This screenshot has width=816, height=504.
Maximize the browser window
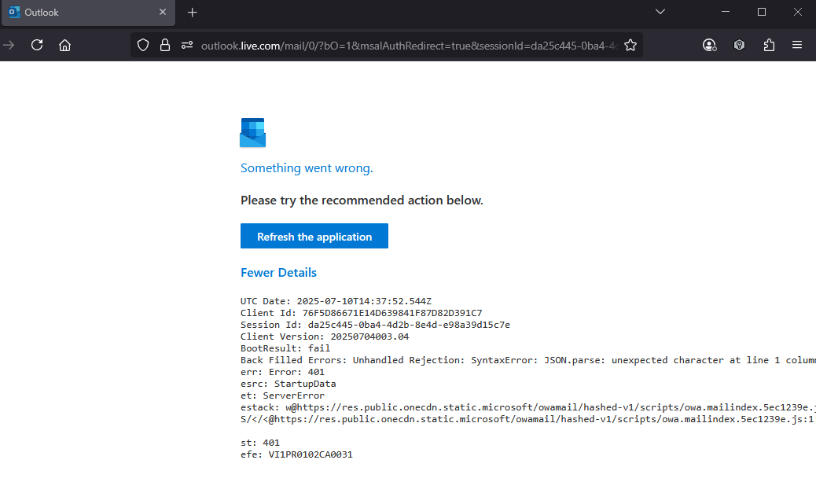tap(761, 12)
